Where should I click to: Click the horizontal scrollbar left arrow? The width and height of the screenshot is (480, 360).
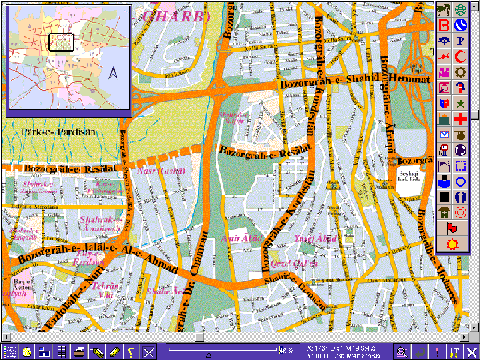coord(6,337)
